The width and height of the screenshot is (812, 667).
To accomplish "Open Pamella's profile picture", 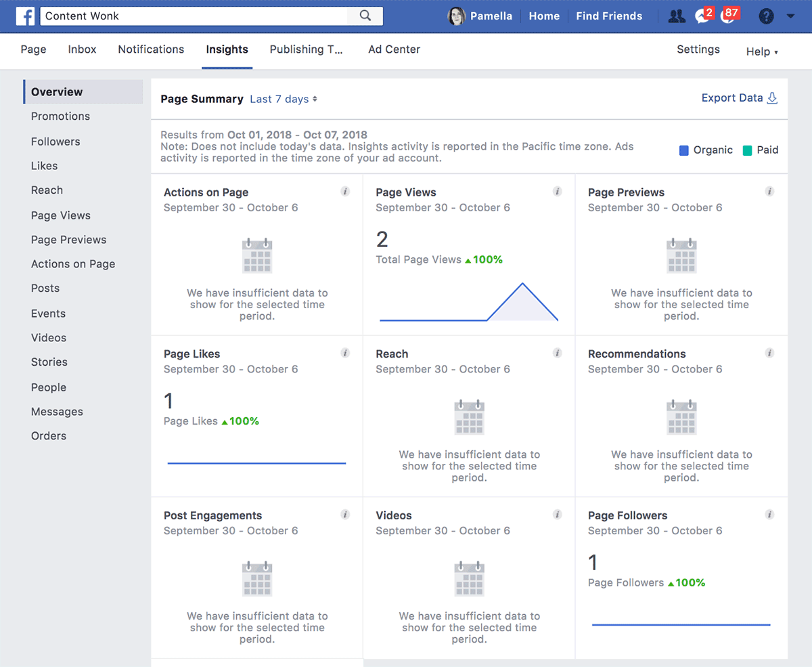I will click(x=457, y=16).
